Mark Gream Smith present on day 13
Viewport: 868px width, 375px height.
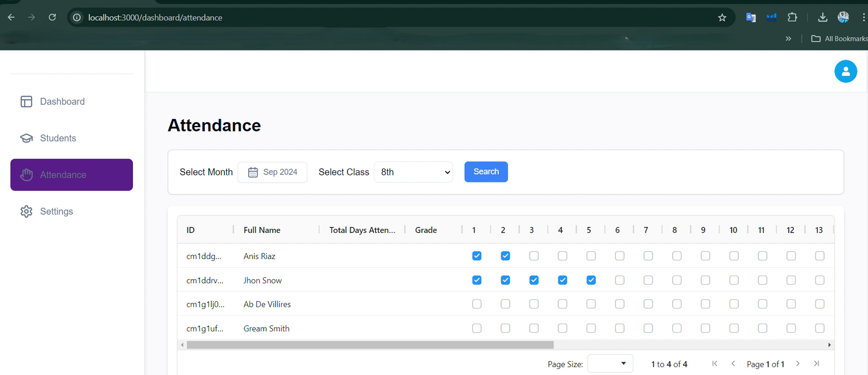click(819, 328)
